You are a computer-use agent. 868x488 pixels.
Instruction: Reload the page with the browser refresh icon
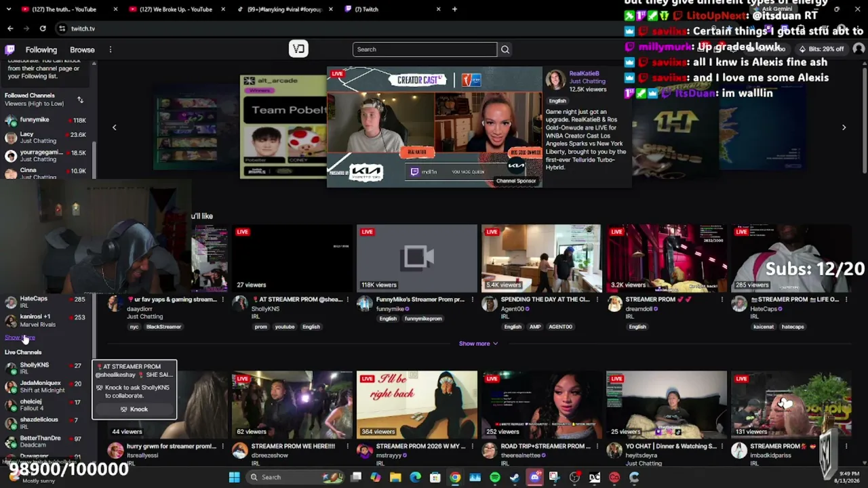(43, 28)
